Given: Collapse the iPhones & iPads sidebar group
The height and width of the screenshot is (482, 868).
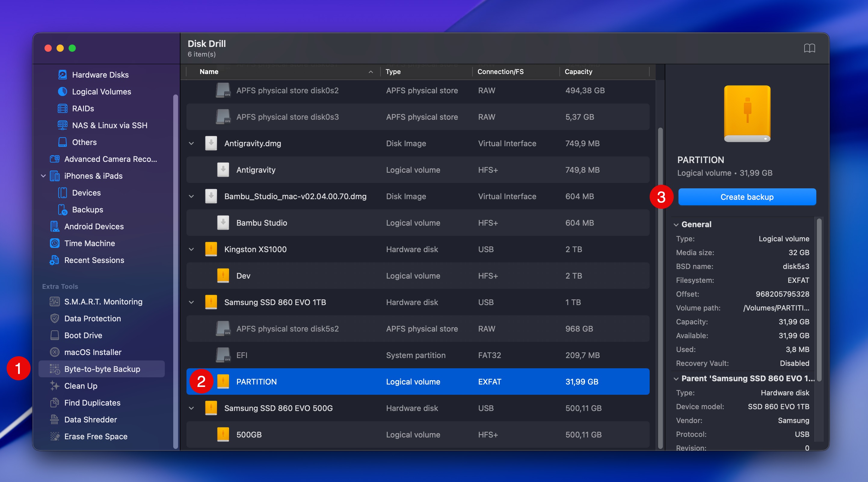Looking at the screenshot, I should 43,176.
